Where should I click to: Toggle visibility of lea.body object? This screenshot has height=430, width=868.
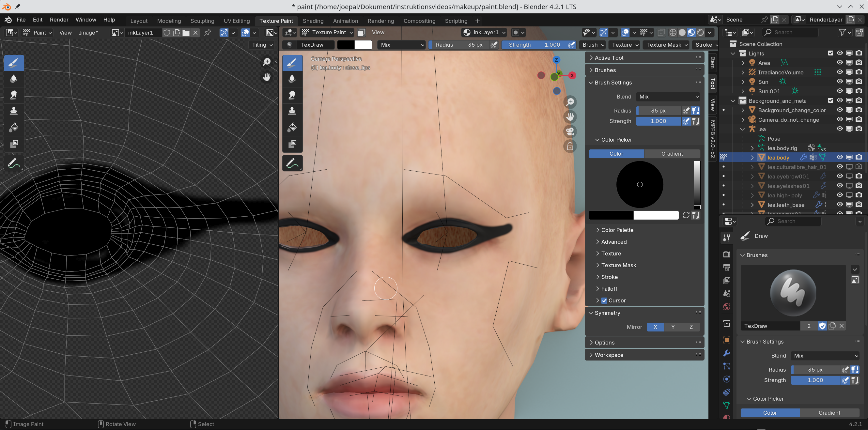tap(839, 157)
